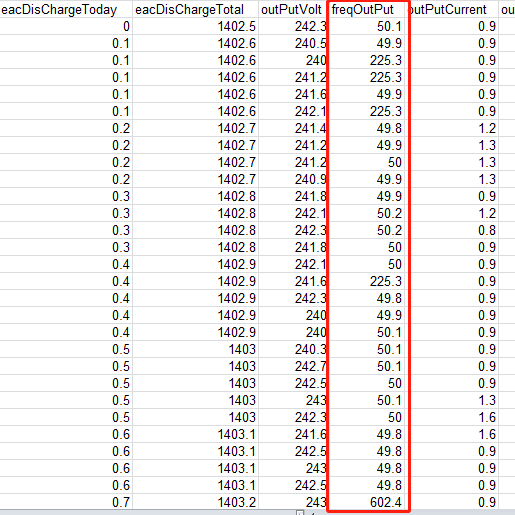Click the first-row freqOutPut cell showing 50.1

(x=366, y=26)
